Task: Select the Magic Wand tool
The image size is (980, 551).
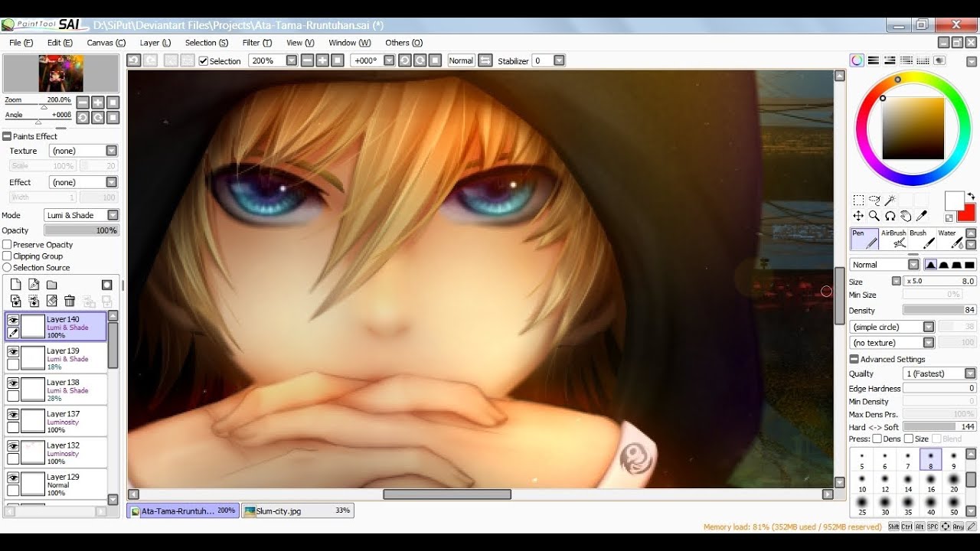Action: click(x=890, y=201)
